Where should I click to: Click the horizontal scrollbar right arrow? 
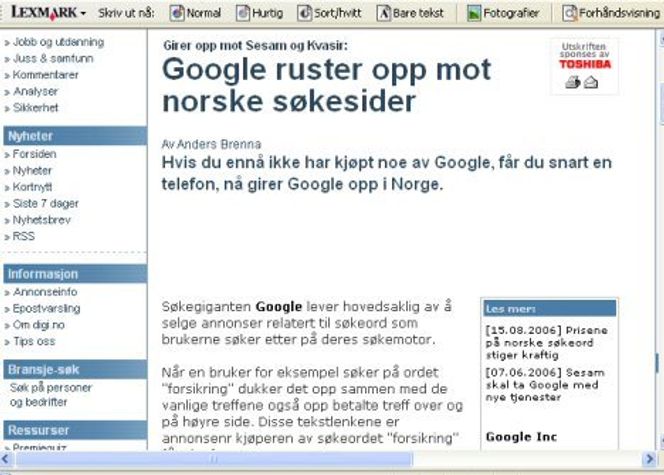point(650,459)
